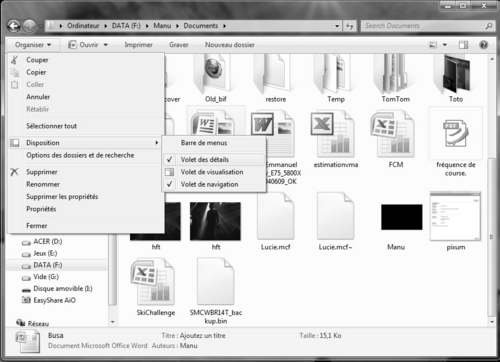
Task: Click the Back navigation arrow
Action: point(14,26)
